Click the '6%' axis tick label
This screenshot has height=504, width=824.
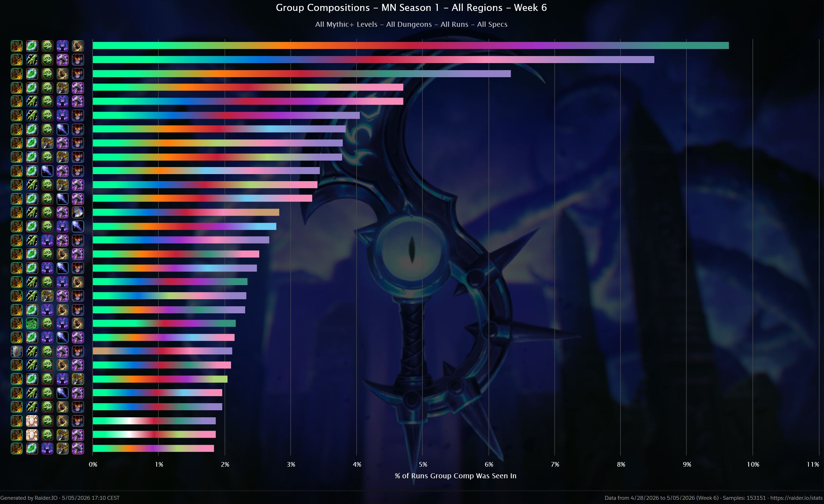[489, 465]
